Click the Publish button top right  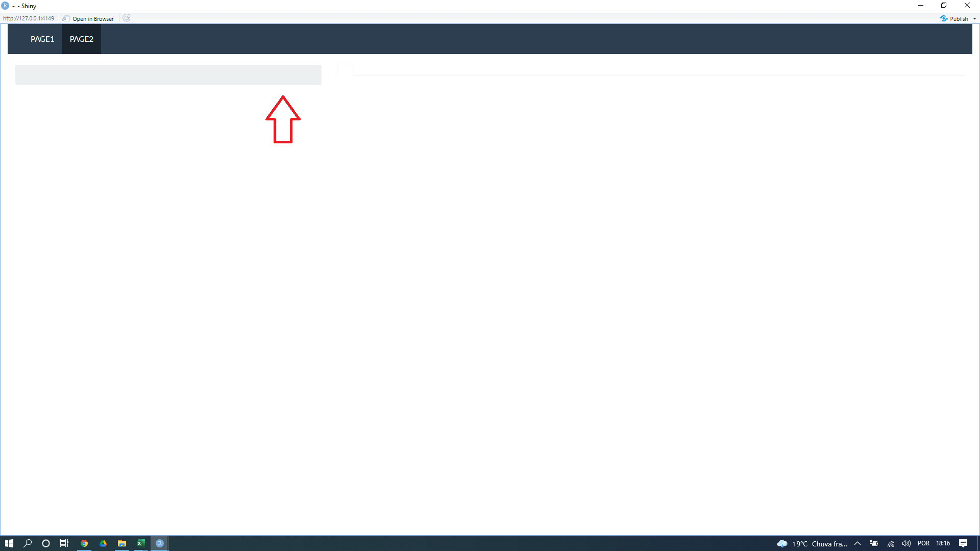point(954,18)
